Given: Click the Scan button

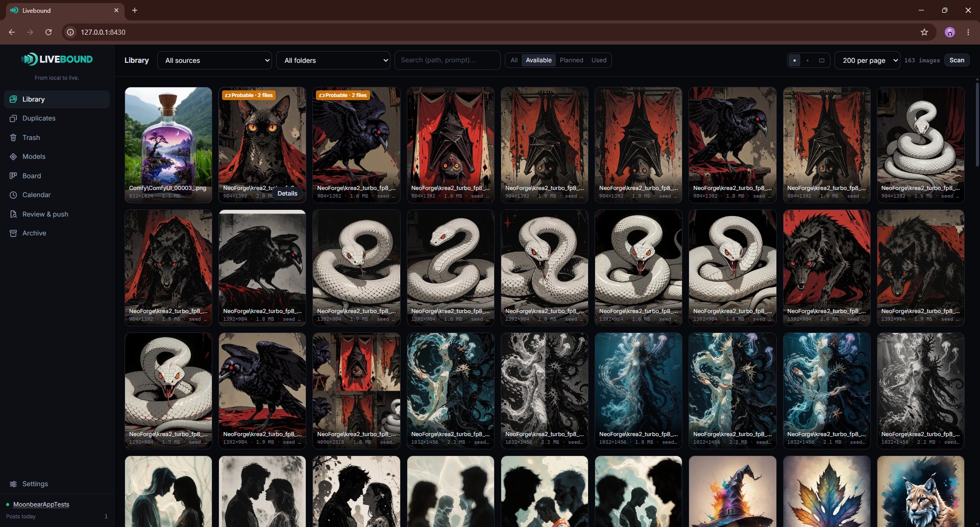Looking at the screenshot, I should tap(957, 60).
